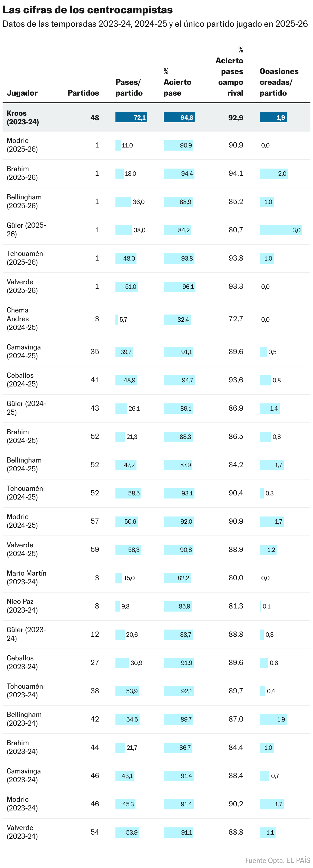The height and width of the screenshot is (868, 313).
Task: Click Ocasiones creadas/partido column header
Action: (279, 82)
